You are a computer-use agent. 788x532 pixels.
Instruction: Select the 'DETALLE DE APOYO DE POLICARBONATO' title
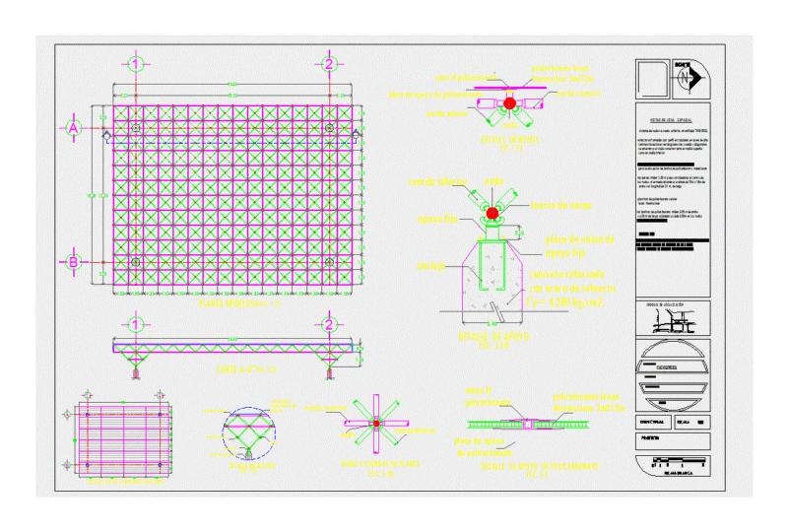[x=539, y=467]
